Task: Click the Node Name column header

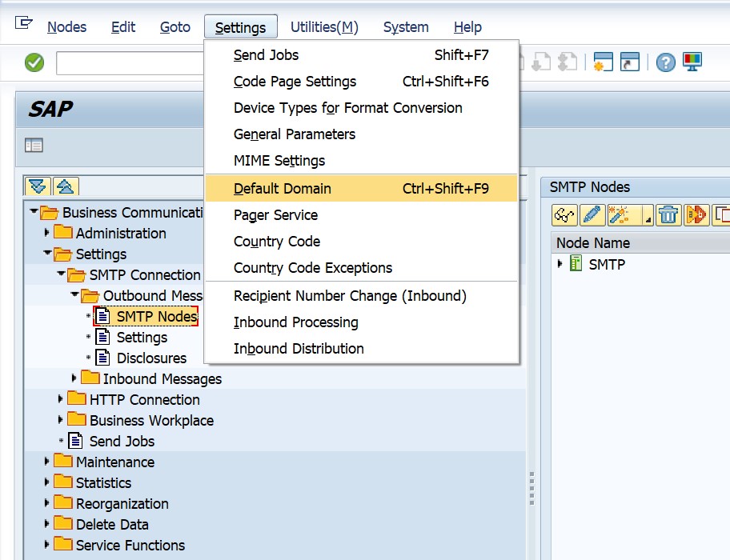Action: point(640,242)
